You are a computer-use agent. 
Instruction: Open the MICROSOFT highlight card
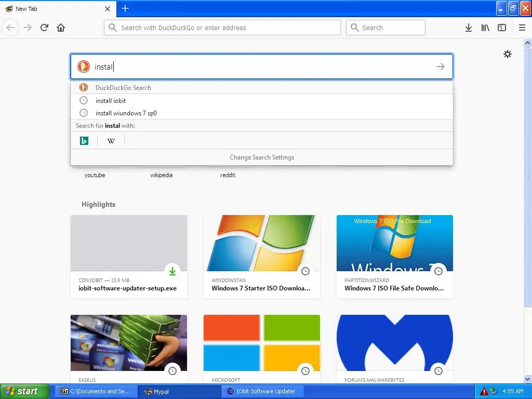(x=262, y=349)
